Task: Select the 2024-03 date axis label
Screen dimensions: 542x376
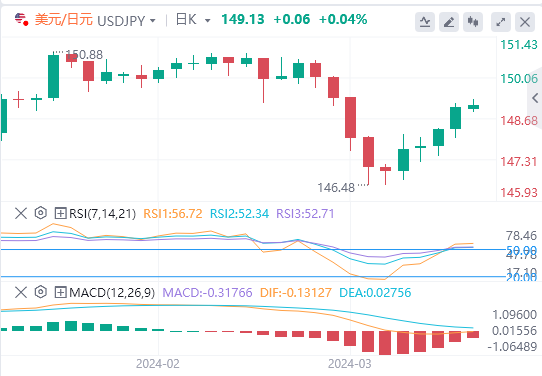Action: click(x=349, y=364)
